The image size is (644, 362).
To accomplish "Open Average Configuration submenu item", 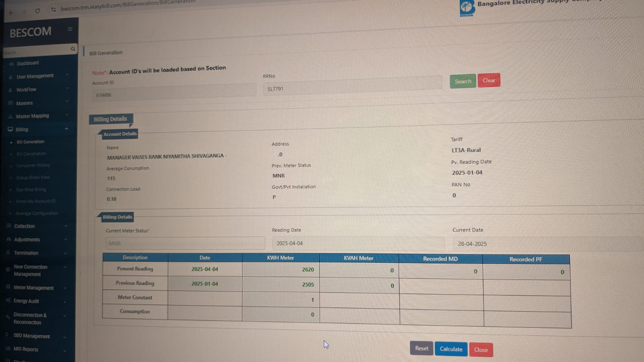I will tap(37, 213).
